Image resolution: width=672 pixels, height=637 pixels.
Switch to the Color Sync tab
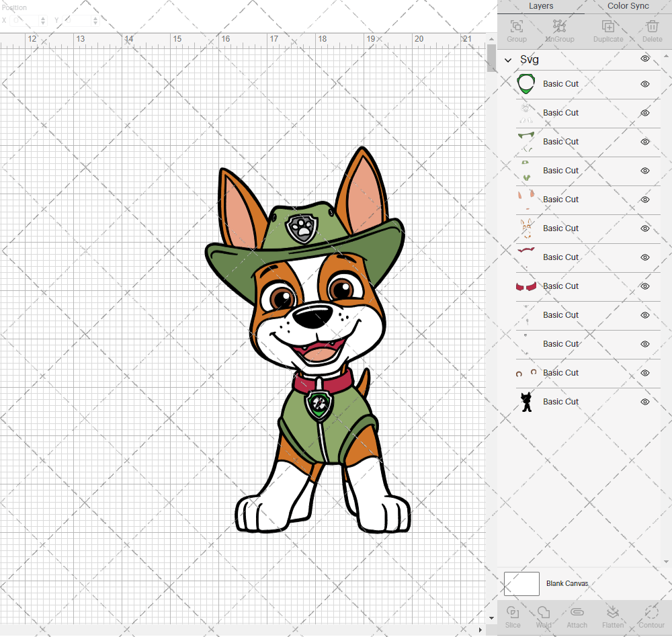(x=628, y=6)
